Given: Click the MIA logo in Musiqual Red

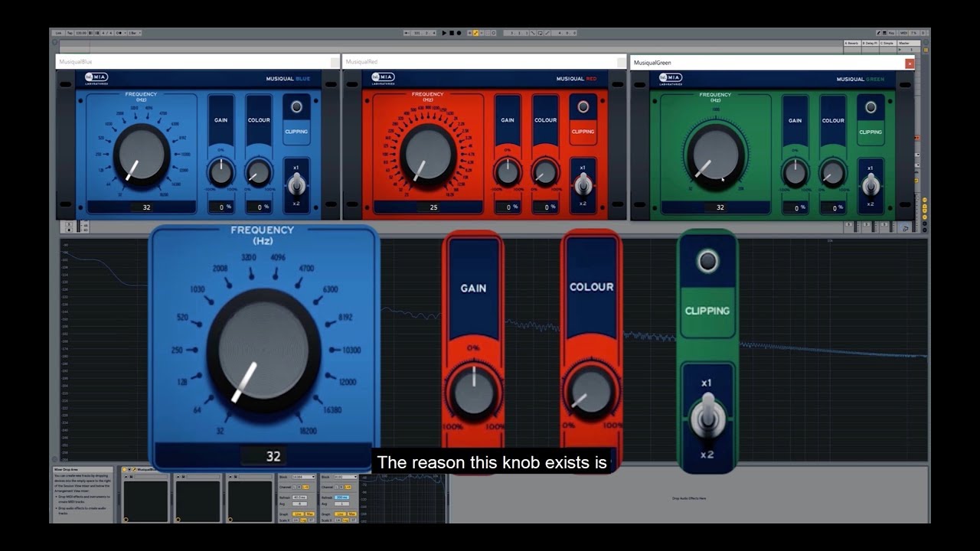Looking at the screenshot, I should click(x=382, y=77).
